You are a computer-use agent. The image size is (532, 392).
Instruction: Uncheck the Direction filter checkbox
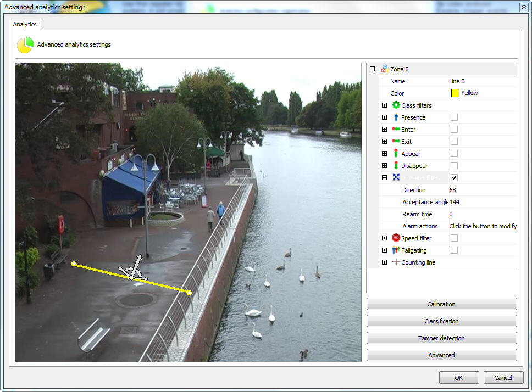coord(454,177)
